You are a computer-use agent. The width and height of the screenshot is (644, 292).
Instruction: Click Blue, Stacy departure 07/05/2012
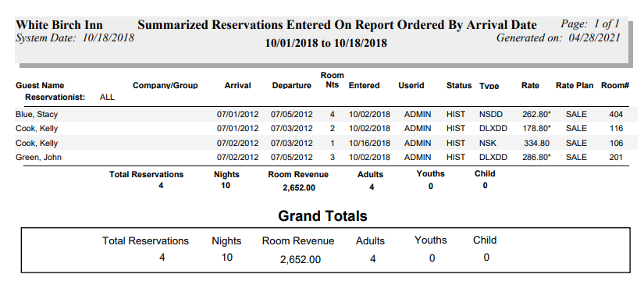(x=292, y=114)
